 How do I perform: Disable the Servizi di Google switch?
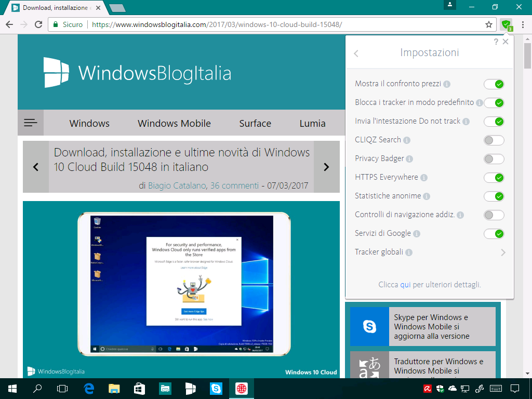click(x=494, y=233)
